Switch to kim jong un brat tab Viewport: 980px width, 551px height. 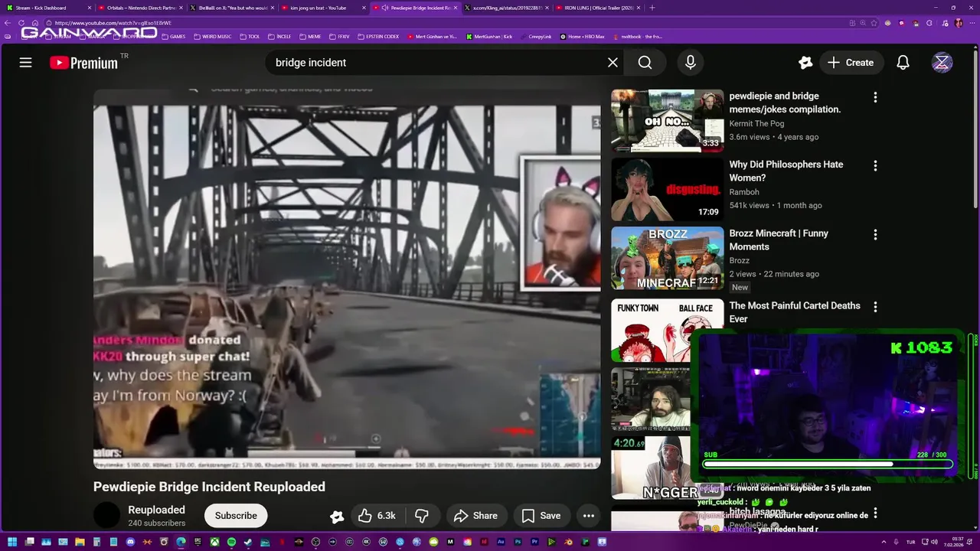coord(322,8)
